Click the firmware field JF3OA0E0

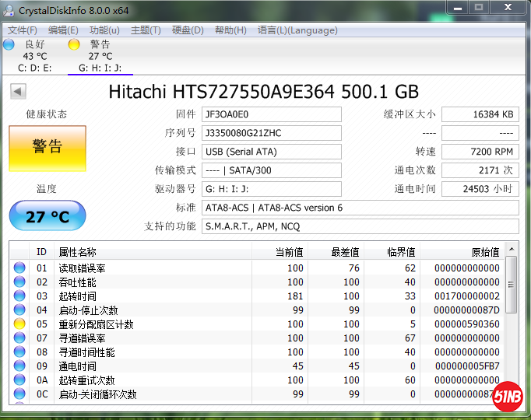coord(271,114)
